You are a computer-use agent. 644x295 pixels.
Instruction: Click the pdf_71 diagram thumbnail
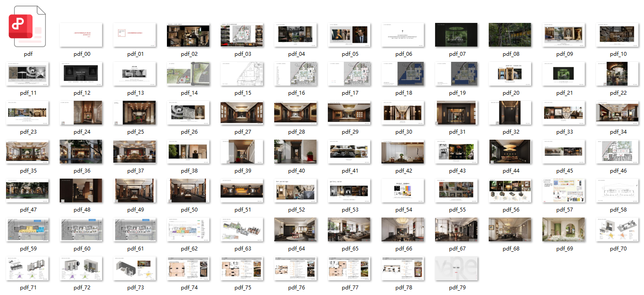(x=27, y=269)
